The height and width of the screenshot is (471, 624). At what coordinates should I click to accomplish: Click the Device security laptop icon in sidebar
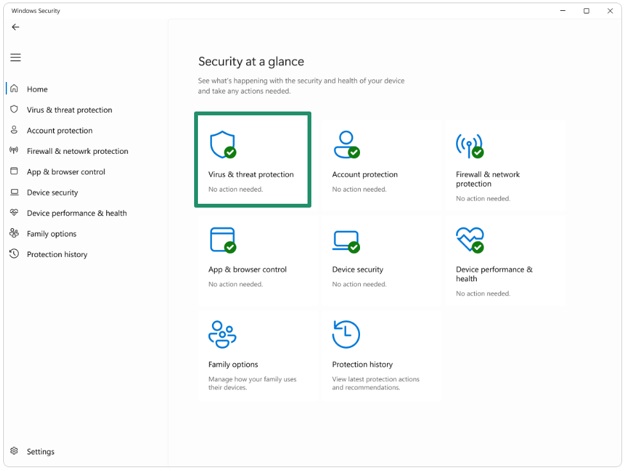pos(14,192)
